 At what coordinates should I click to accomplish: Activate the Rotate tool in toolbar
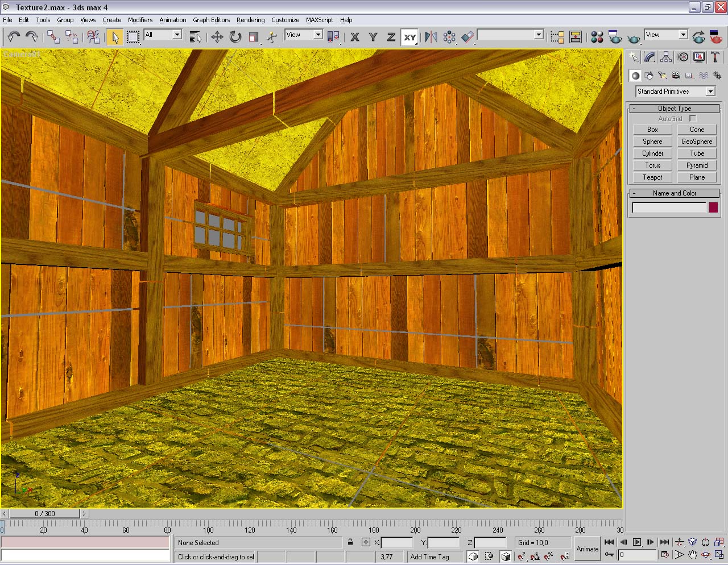(x=235, y=37)
